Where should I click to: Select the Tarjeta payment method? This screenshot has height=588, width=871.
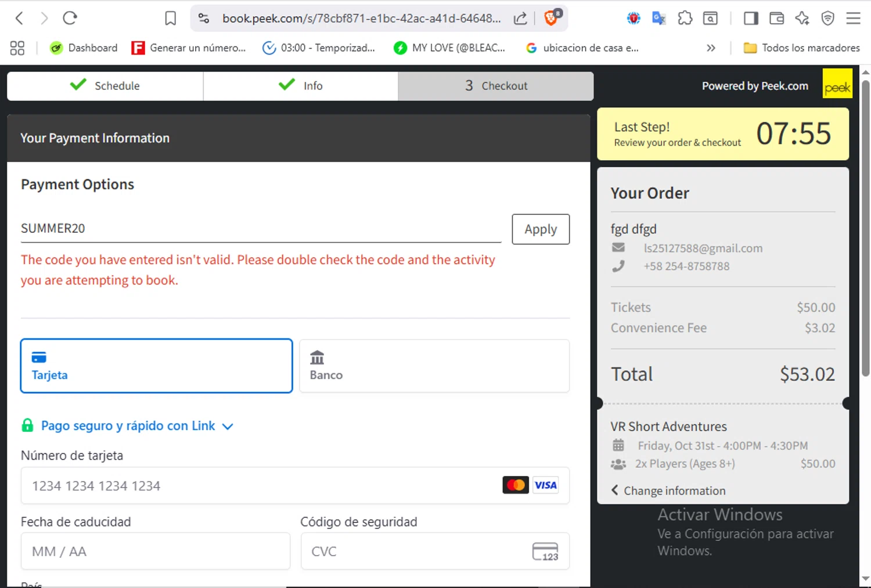point(156,366)
